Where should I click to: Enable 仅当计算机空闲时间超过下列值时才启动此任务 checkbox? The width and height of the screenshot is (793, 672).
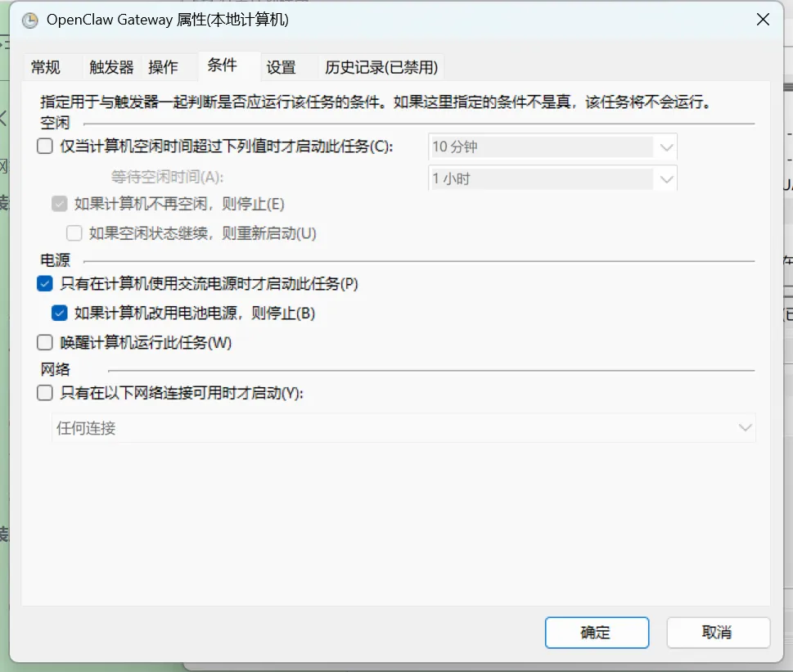[x=45, y=147]
